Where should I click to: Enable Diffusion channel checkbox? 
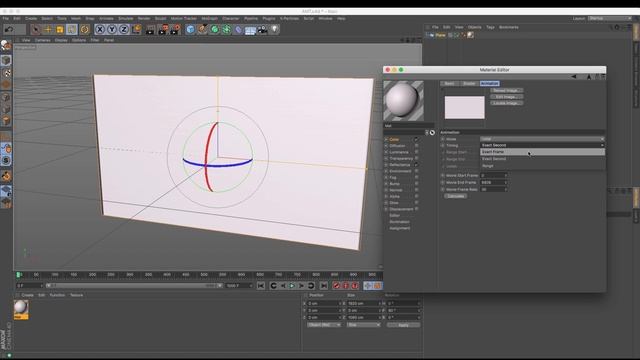[416, 146]
